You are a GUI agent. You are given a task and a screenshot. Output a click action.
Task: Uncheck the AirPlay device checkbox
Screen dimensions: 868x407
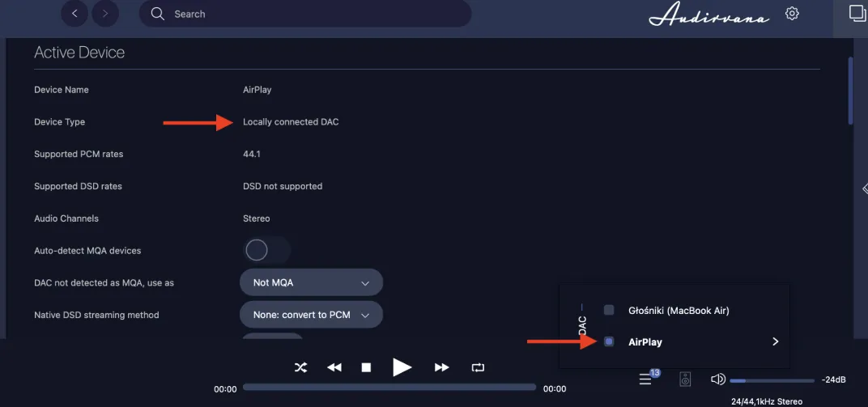click(609, 341)
